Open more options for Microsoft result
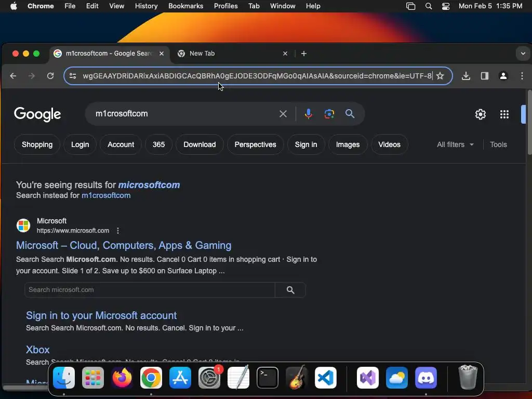532x399 pixels. (x=118, y=231)
